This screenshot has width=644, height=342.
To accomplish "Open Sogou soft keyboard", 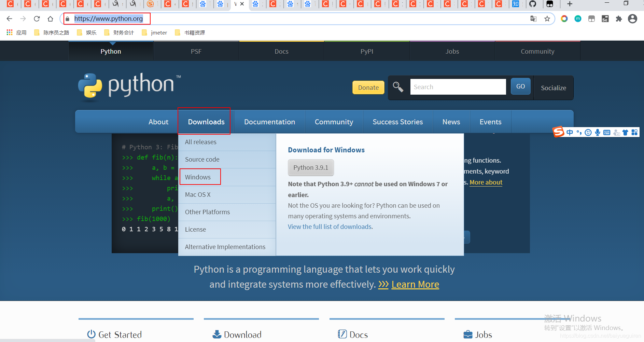I will (x=607, y=133).
